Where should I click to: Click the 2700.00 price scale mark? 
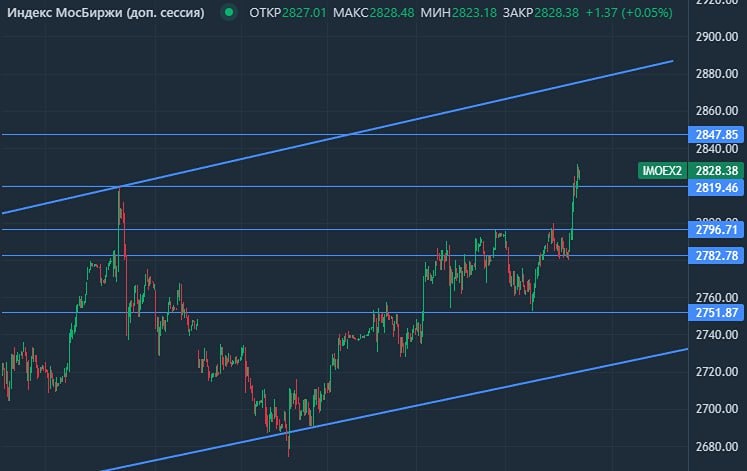click(717, 409)
